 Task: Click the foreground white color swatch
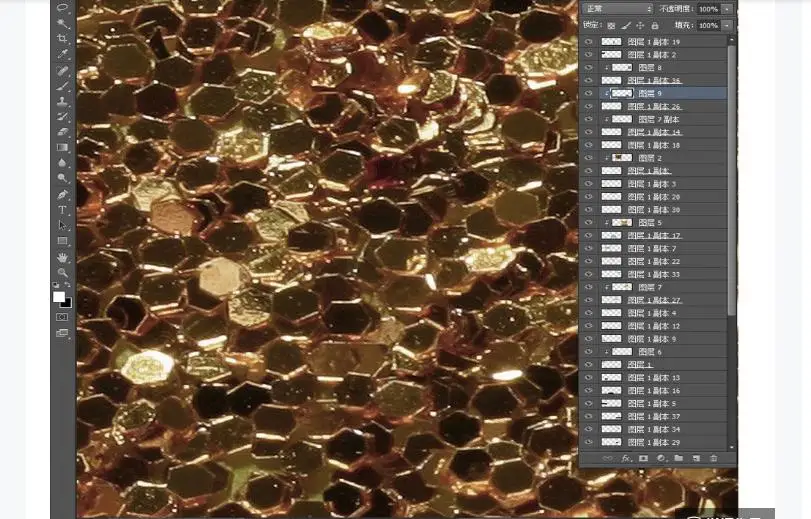click(58, 296)
